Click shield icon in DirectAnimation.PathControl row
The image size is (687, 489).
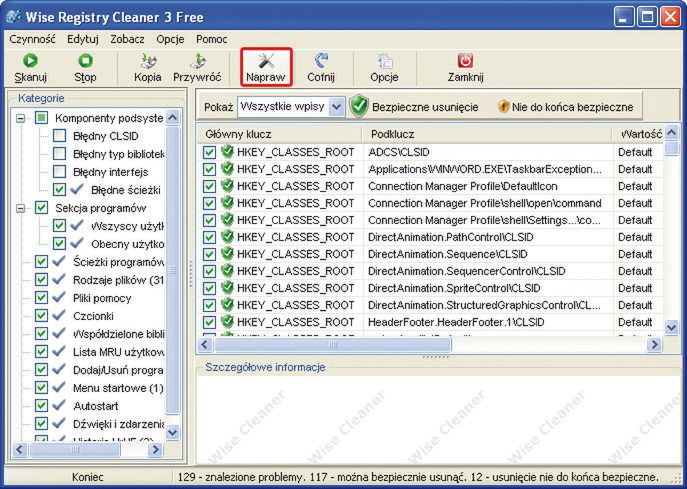click(x=227, y=237)
